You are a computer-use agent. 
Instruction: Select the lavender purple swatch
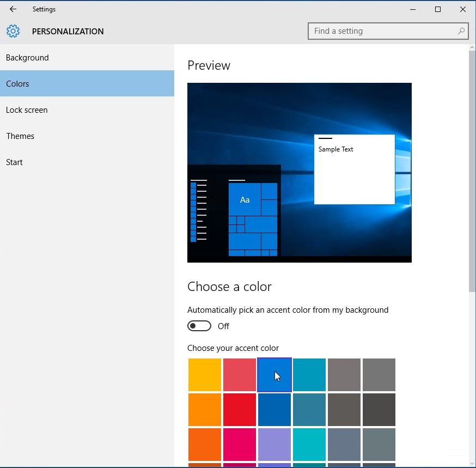pyautogui.click(x=274, y=445)
